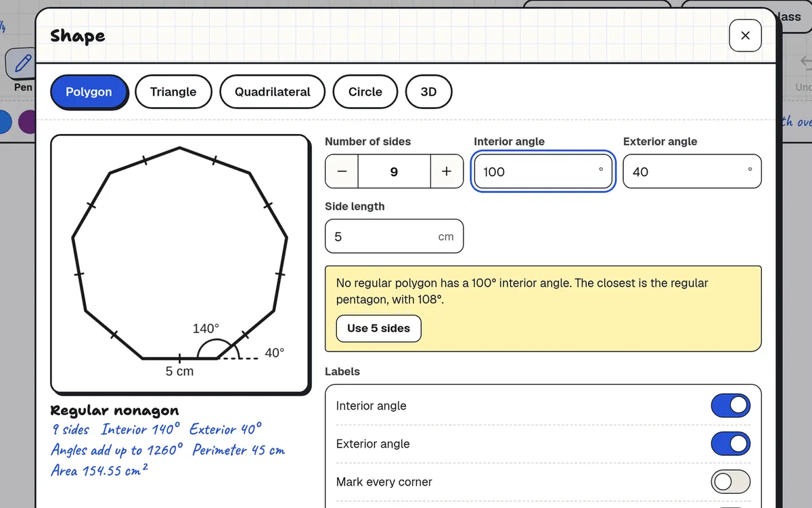This screenshot has width=812, height=508.
Task: Pick the purple pen color swatch
Action: pyautogui.click(x=27, y=123)
